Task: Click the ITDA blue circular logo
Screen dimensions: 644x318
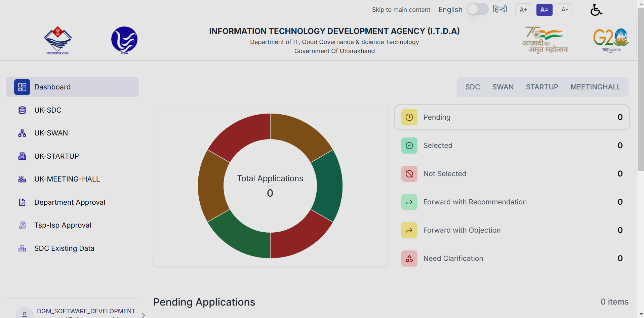Action: 124,40
